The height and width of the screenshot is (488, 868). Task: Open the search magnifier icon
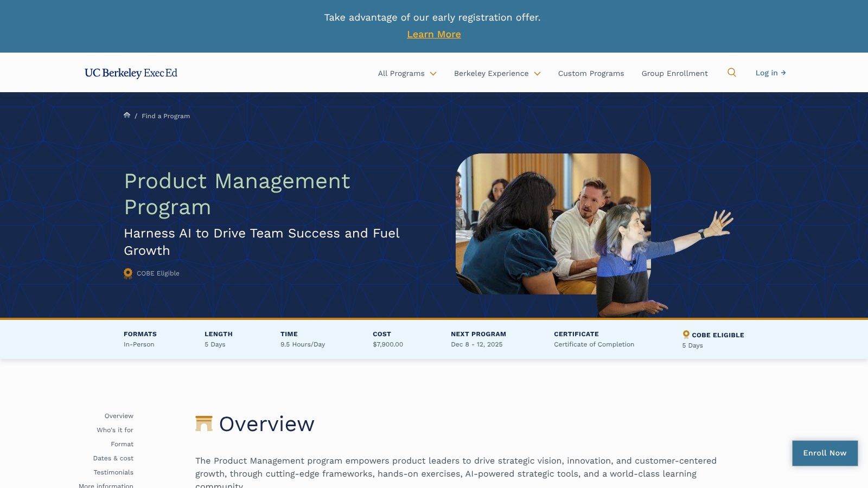click(x=731, y=72)
